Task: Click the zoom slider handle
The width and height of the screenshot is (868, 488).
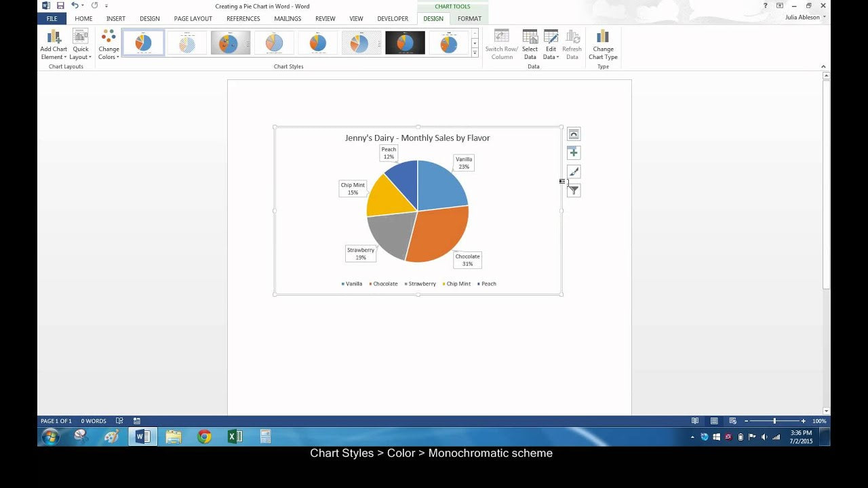Action: coord(774,421)
